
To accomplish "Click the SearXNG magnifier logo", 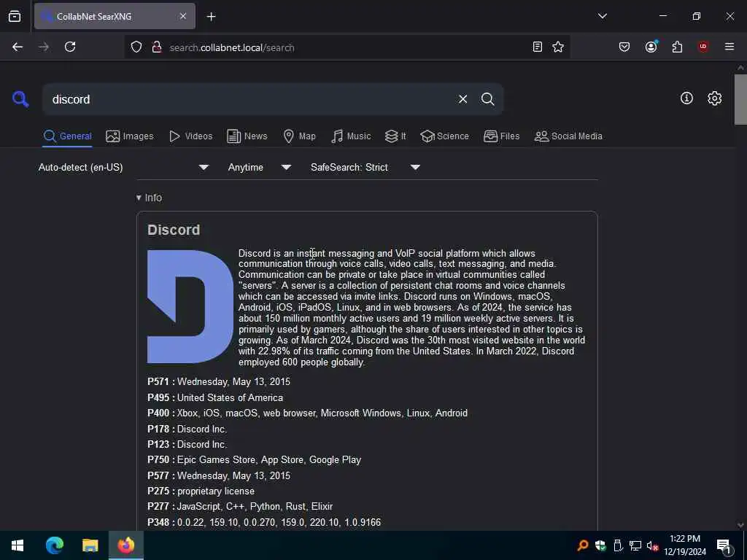I will tap(20, 99).
